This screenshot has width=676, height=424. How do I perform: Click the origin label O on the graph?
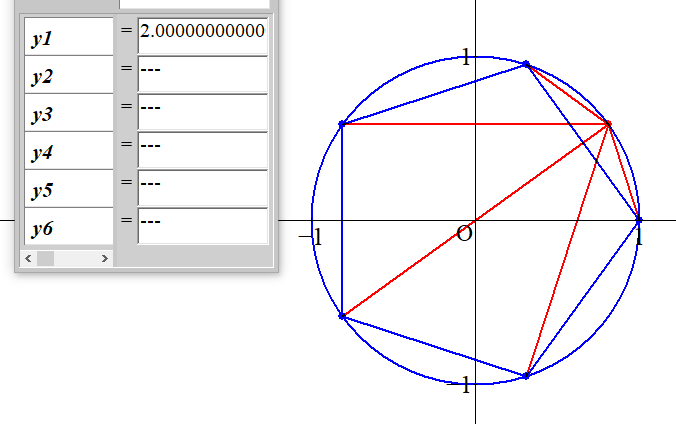click(463, 234)
